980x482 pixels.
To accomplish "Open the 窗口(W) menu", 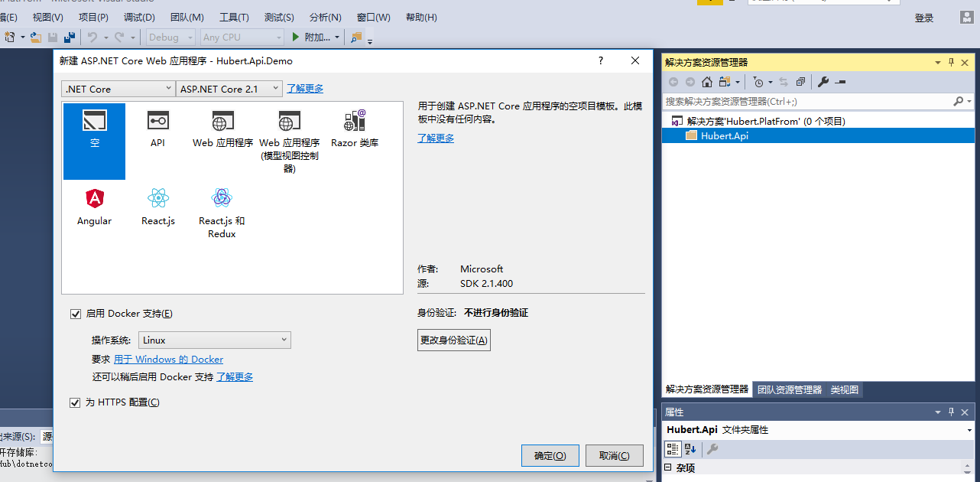I will tap(373, 17).
